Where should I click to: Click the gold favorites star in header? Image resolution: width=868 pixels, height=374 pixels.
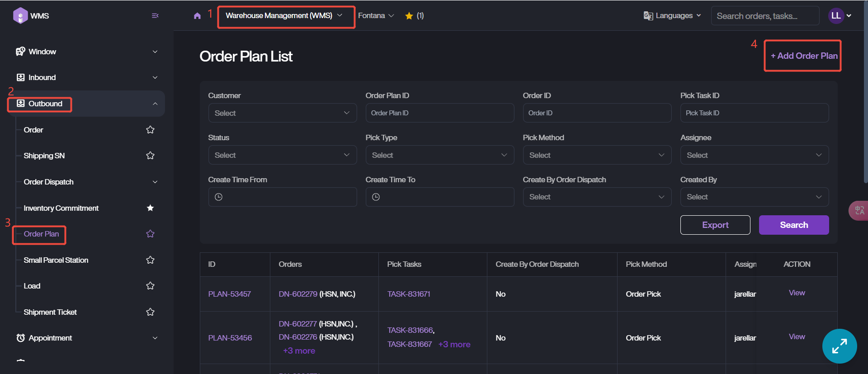pos(409,16)
